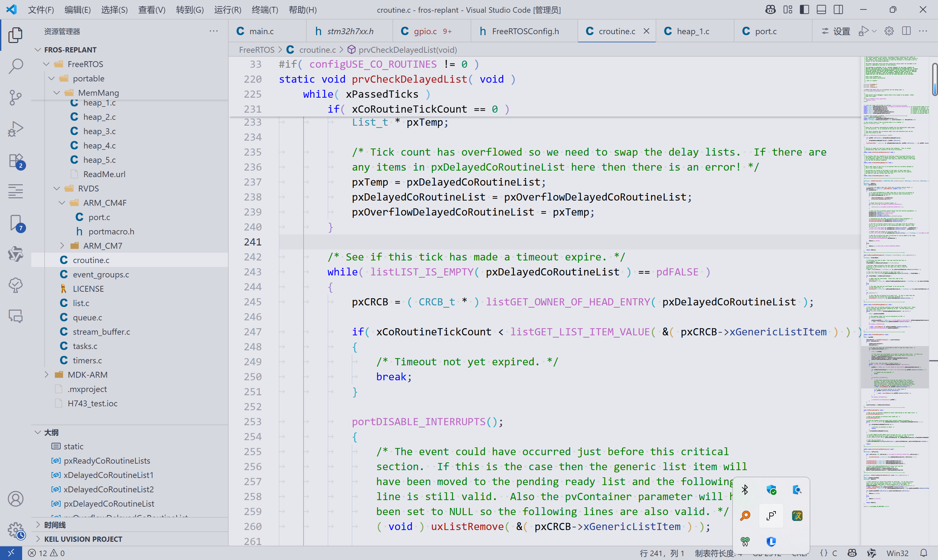Open H743_test.ioc in the file tree
The image size is (938, 560).
click(92, 403)
